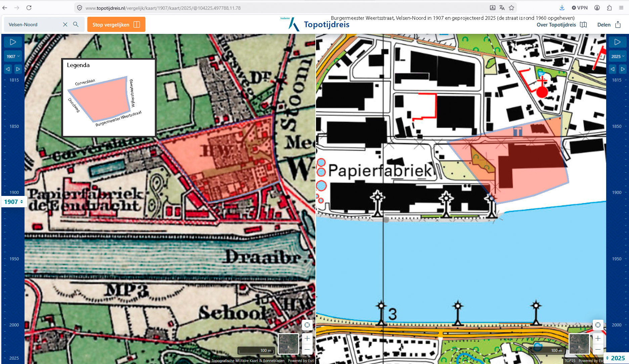
Task: Zoom in on the right map
Action: pyautogui.click(x=598, y=339)
